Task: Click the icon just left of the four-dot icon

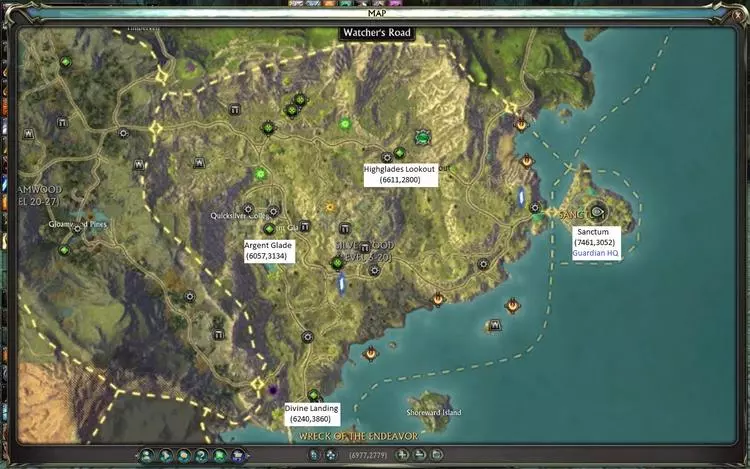Action: click(314, 455)
